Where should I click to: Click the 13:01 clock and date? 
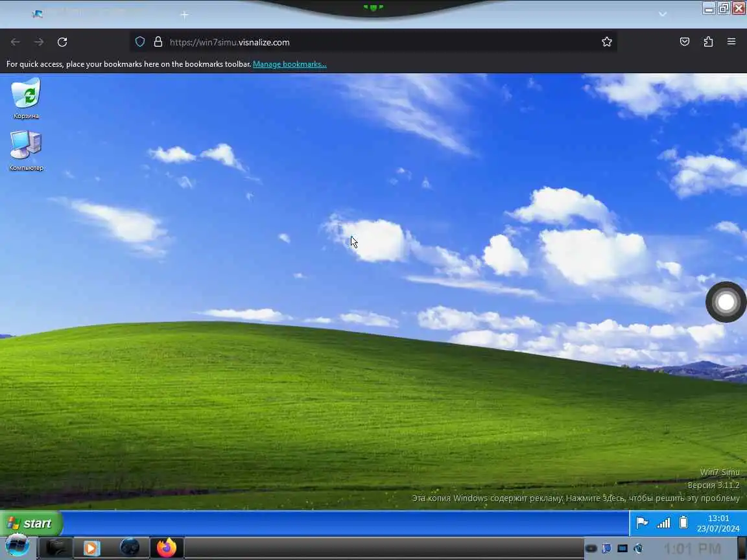(x=718, y=523)
